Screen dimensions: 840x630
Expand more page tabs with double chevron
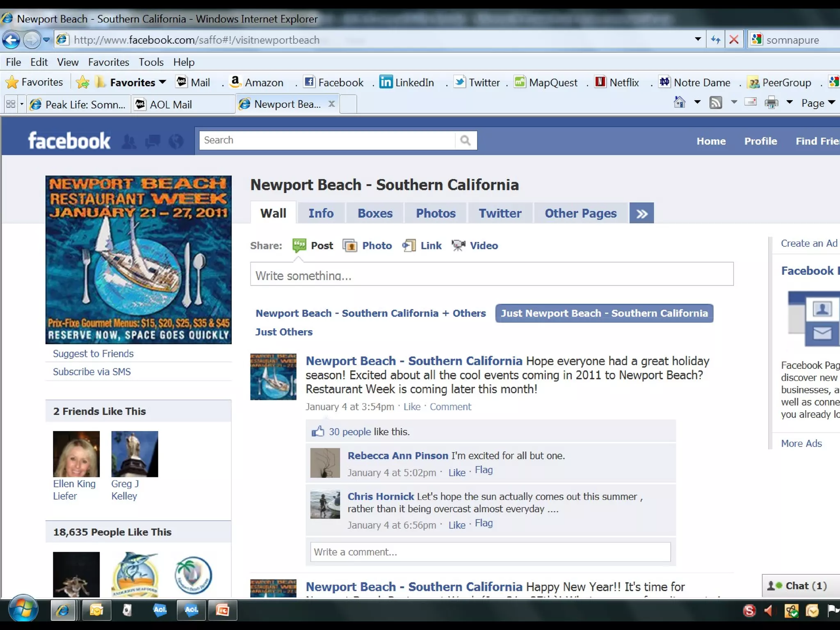click(x=641, y=213)
